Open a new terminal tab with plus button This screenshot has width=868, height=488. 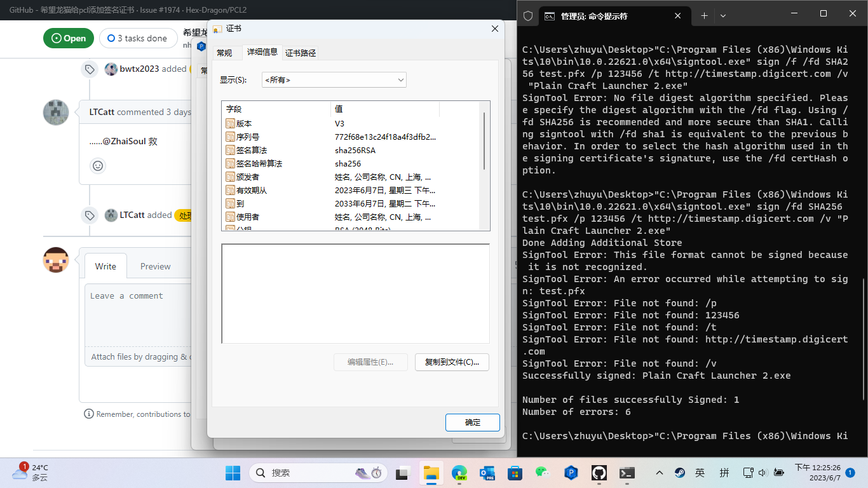pyautogui.click(x=704, y=16)
